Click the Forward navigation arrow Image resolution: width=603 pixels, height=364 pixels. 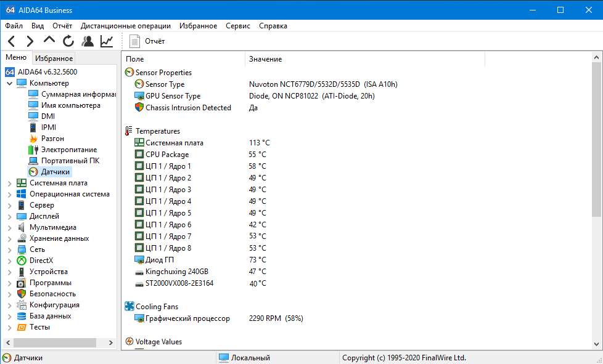tap(30, 41)
